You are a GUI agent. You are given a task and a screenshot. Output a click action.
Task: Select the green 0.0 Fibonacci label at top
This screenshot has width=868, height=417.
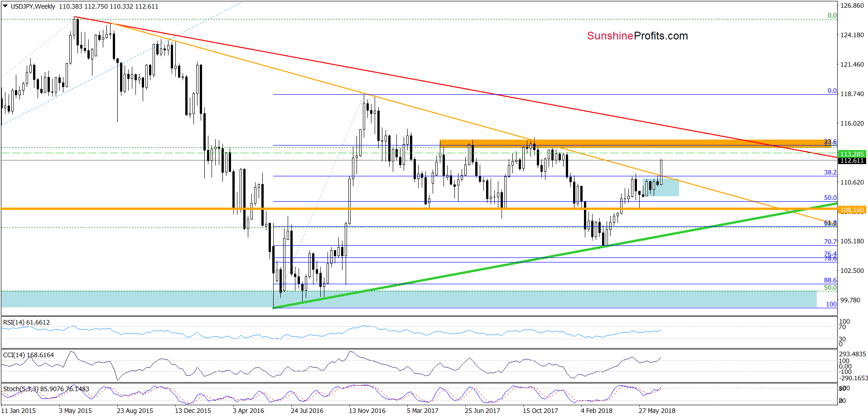coord(832,15)
